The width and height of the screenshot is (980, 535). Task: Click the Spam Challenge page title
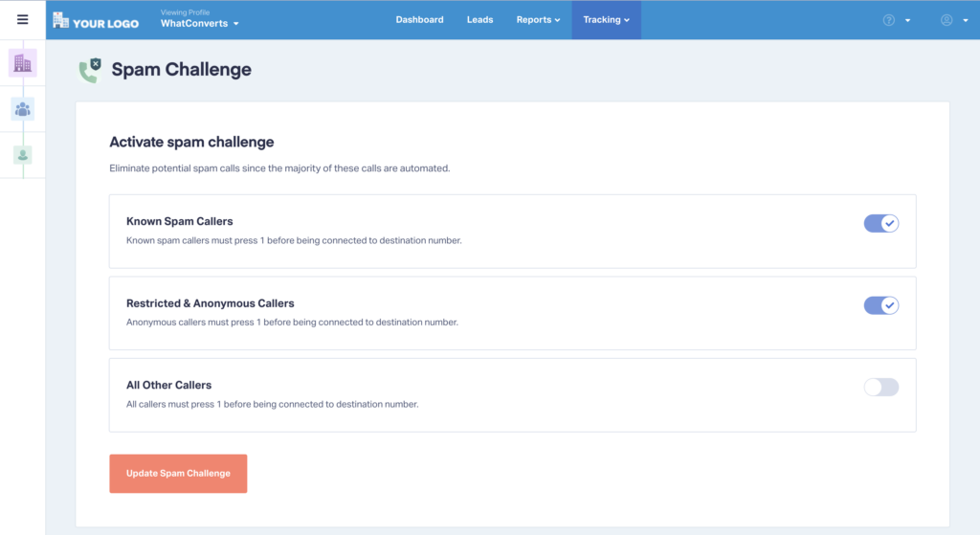click(181, 69)
